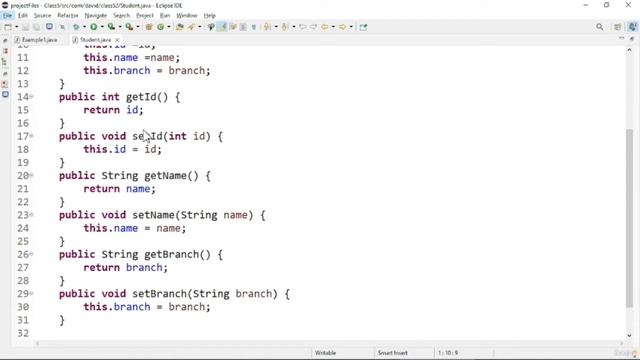This screenshot has width=640, height=360.
Task: Open the Refactor menu
Action: tap(68, 16)
